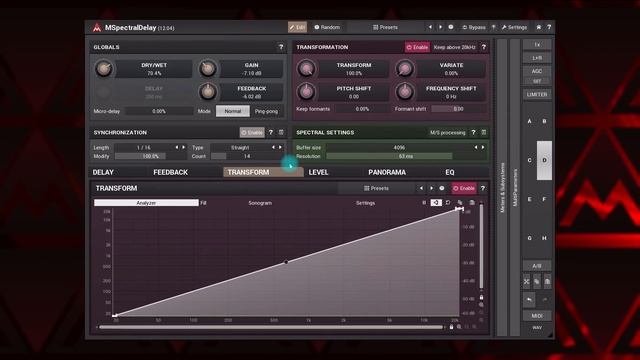The image size is (640, 360).
Task: Select preset slot D
Action: pos(544,160)
